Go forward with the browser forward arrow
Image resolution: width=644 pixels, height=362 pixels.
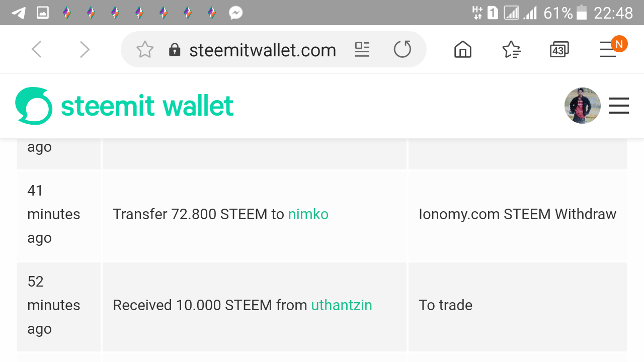point(85,49)
